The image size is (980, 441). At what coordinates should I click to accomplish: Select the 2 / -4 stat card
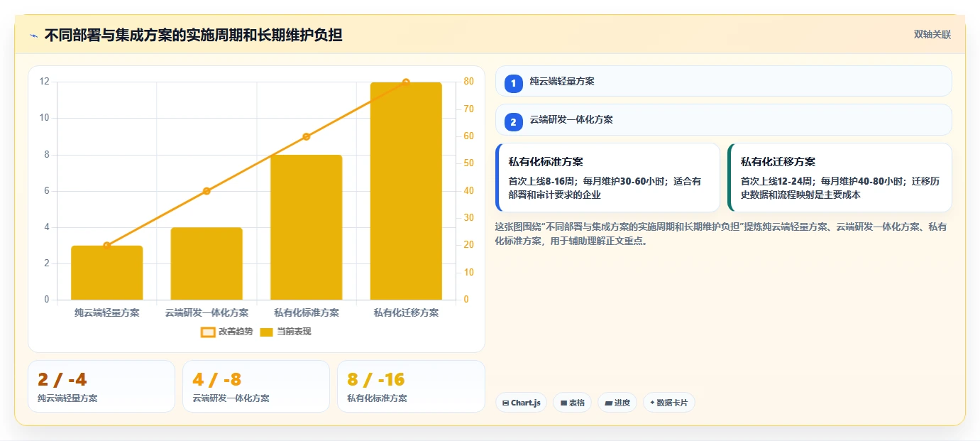click(101, 386)
